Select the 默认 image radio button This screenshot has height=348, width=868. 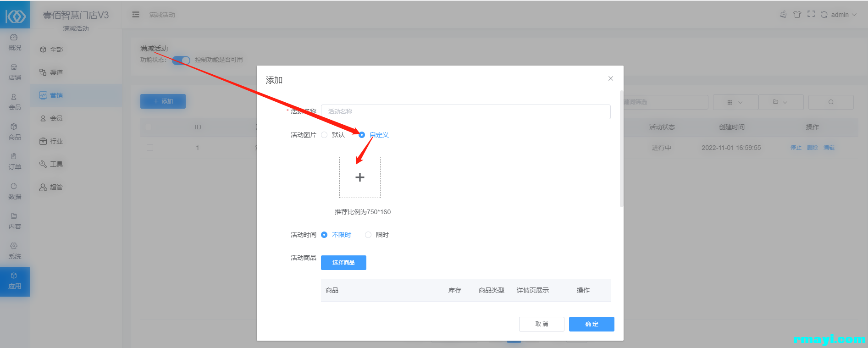point(325,135)
